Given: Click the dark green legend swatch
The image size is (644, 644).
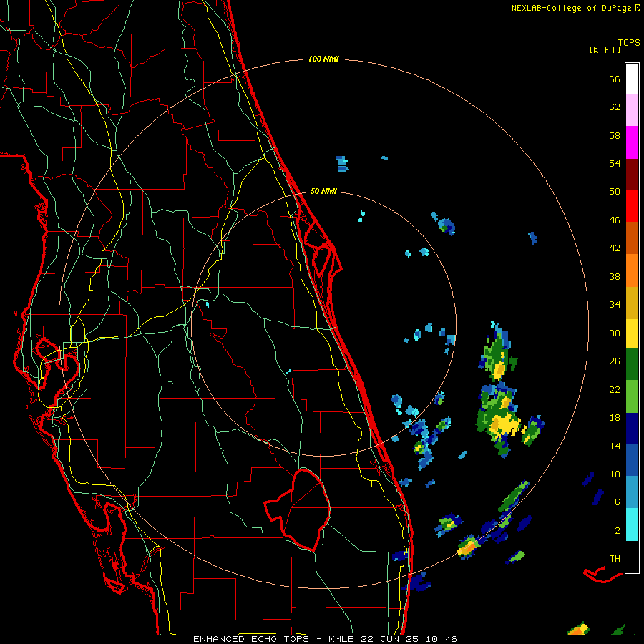Looking at the screenshot, I should [x=632, y=364].
